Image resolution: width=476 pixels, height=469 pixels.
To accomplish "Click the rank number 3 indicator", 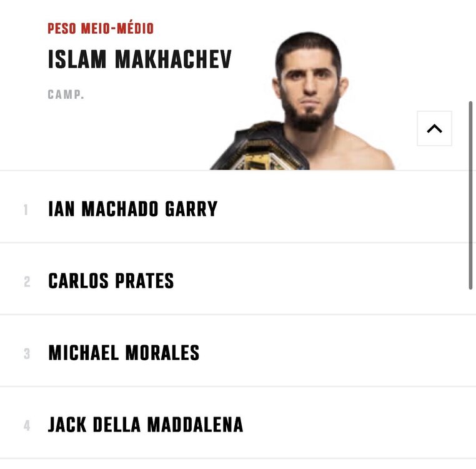I will (27, 354).
